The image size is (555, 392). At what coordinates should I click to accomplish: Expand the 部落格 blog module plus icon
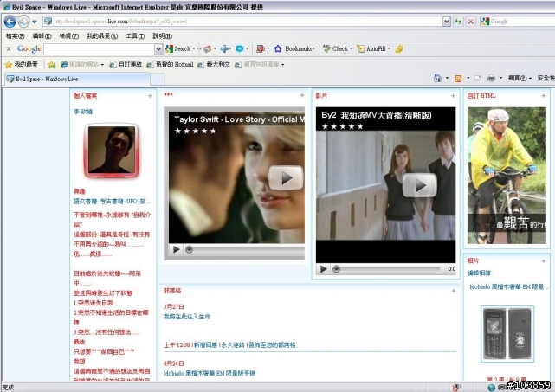[454, 291]
